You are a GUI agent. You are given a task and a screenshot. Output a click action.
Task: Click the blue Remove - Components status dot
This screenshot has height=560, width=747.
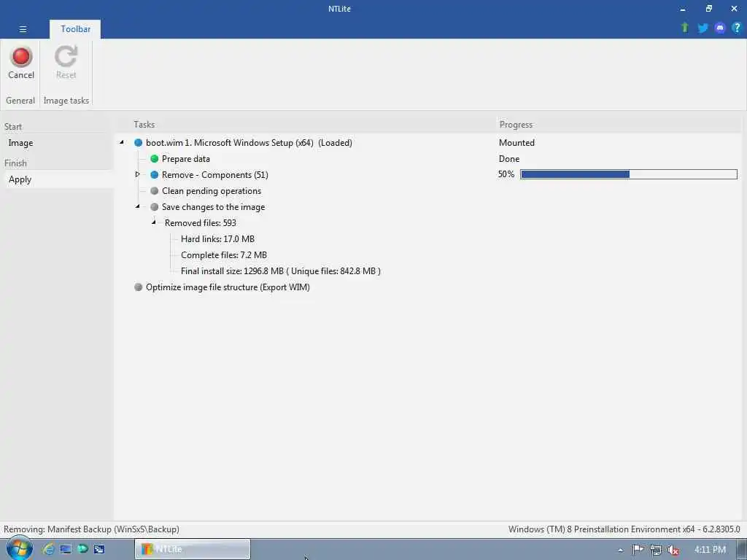coord(155,175)
